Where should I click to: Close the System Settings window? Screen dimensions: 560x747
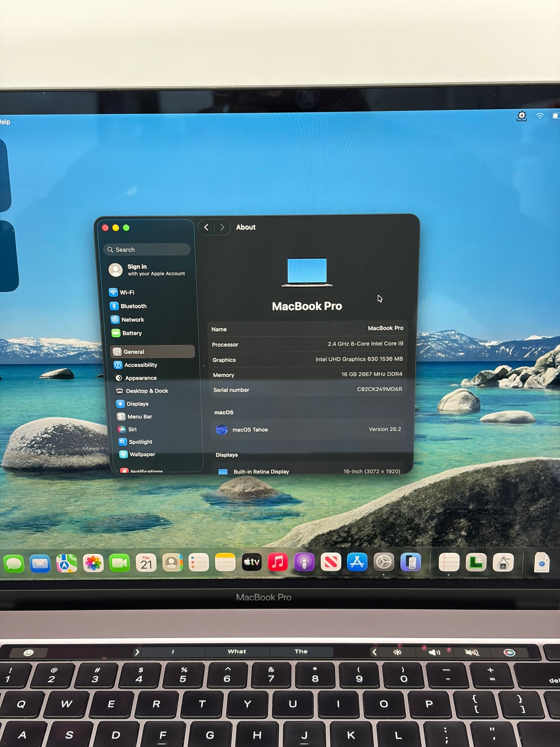click(105, 228)
